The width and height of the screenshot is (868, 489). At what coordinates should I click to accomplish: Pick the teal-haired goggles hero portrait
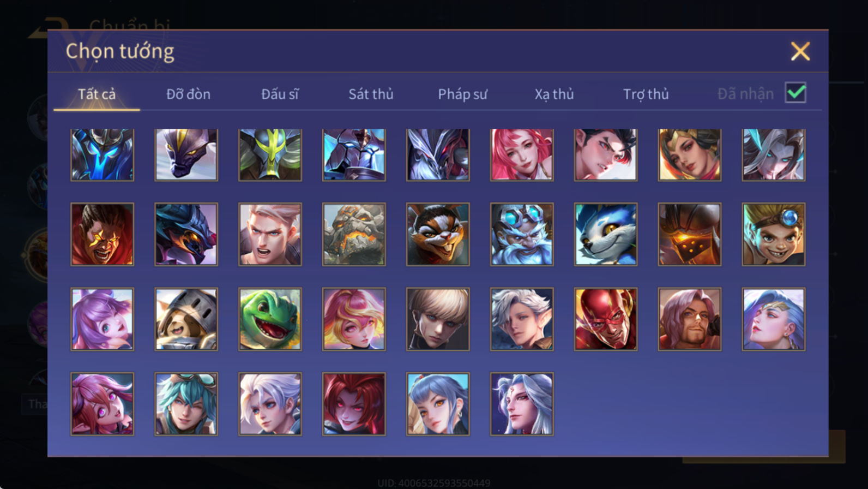pos(186,404)
